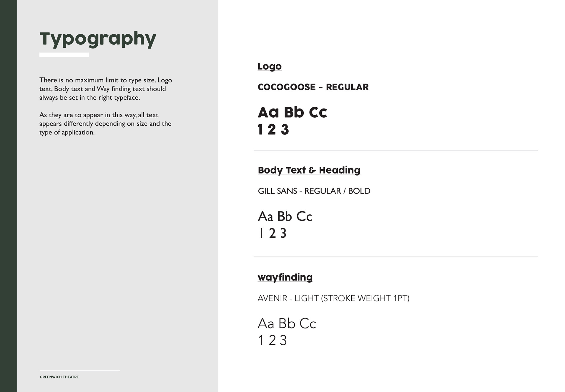The width and height of the screenshot is (565, 392).
Task: Click the Cocogoose 1 2 3 numerals
Action: (x=273, y=130)
